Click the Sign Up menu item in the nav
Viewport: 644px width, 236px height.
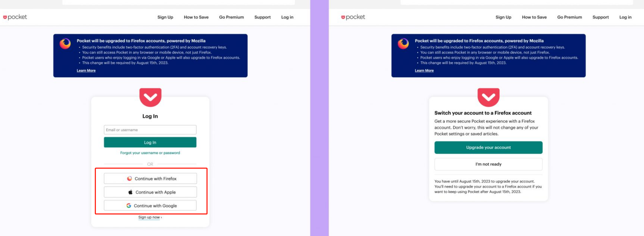point(165,17)
